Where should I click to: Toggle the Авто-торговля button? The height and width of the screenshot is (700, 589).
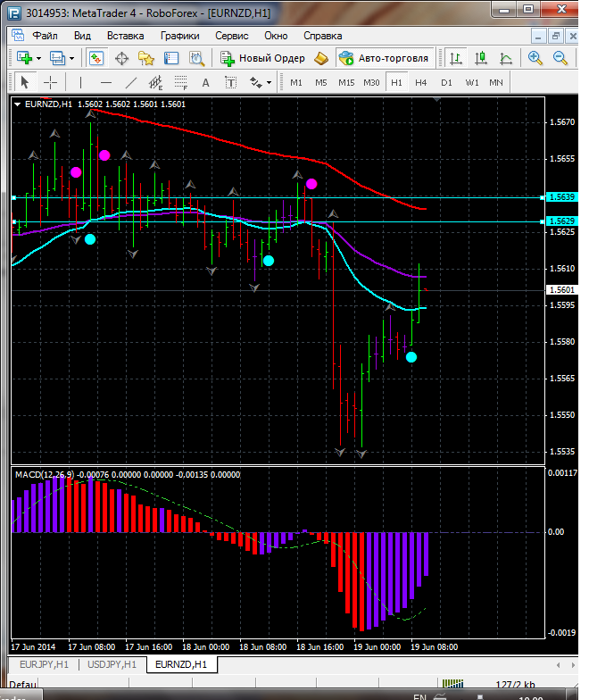[384, 58]
